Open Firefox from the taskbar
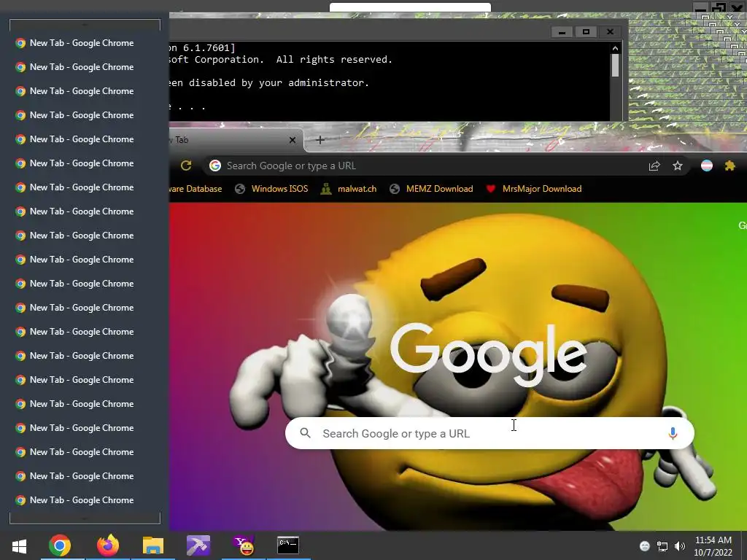Image resolution: width=747 pixels, height=560 pixels. click(108, 545)
